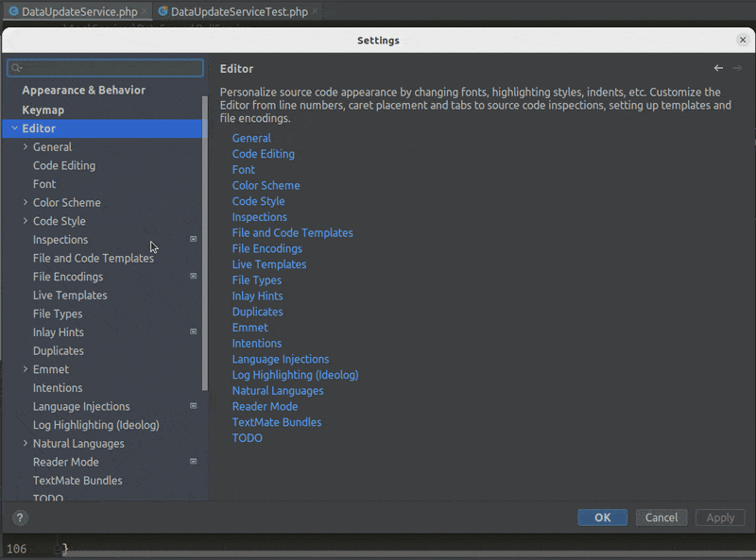Select Font in the settings tree

(x=44, y=183)
